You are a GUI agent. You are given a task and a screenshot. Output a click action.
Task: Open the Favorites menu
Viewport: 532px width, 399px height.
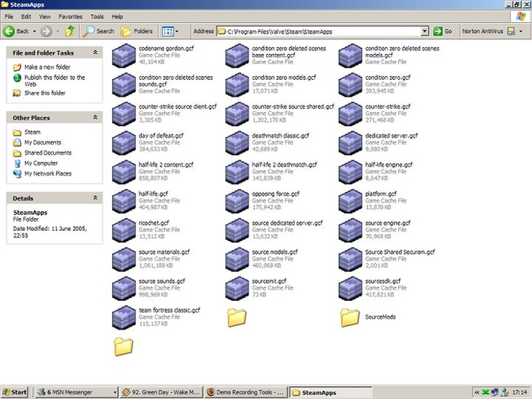71,16
